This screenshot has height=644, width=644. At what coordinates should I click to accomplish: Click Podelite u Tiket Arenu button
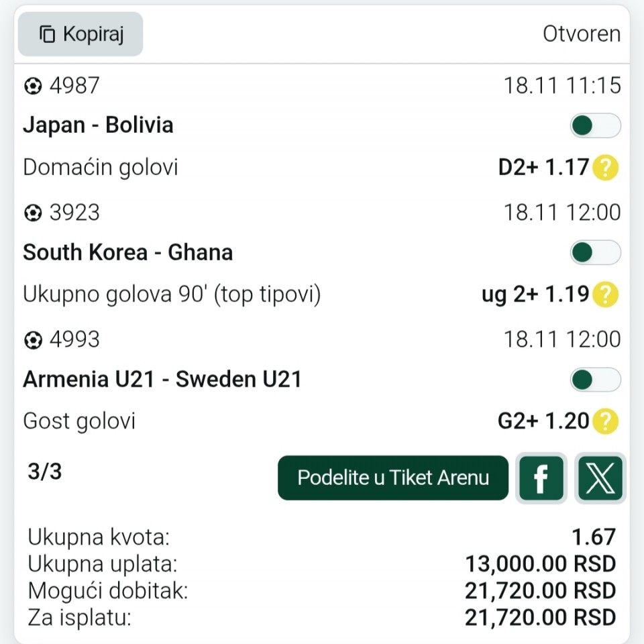pos(393,478)
